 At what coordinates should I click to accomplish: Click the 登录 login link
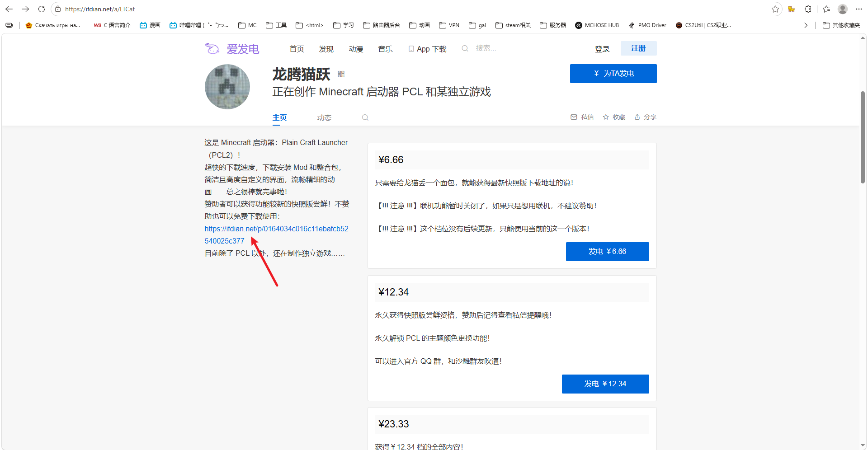602,49
